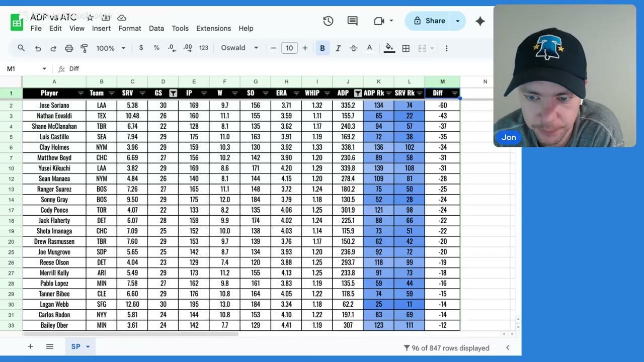This screenshot has height=362, width=644.
Task: Star the spreadsheet document
Action: [90, 18]
